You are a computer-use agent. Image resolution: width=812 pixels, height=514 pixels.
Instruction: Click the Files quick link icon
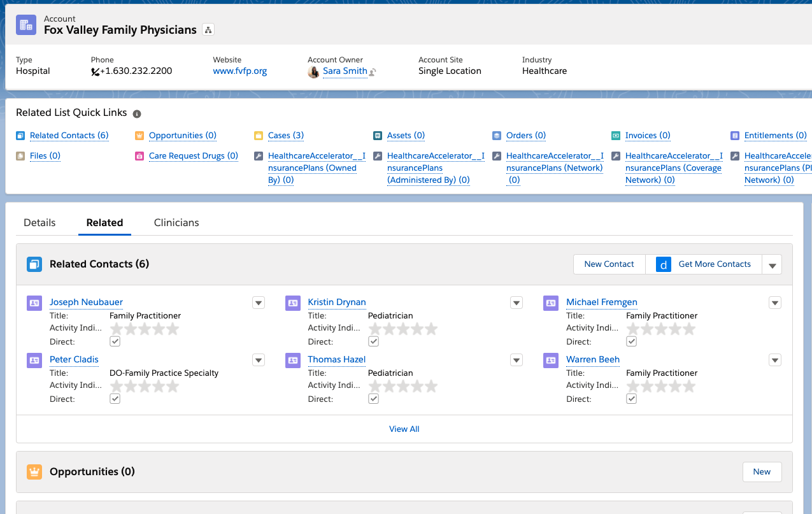click(20, 156)
